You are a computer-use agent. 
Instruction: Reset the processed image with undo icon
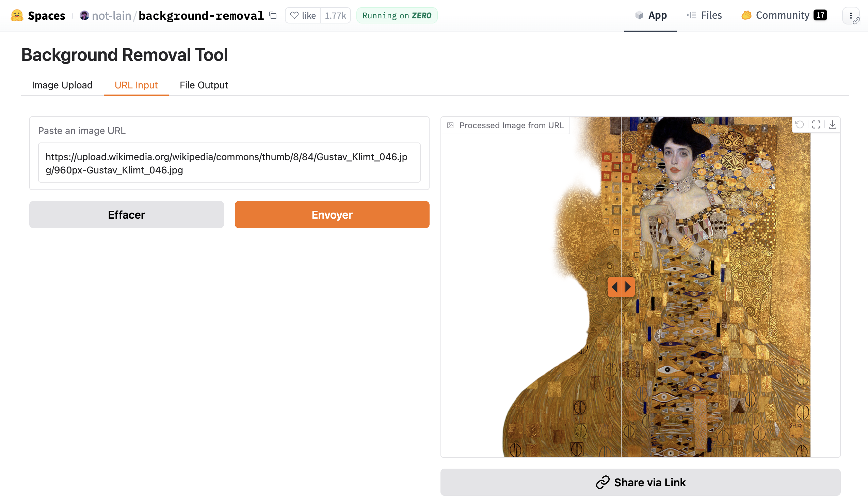[x=800, y=124]
